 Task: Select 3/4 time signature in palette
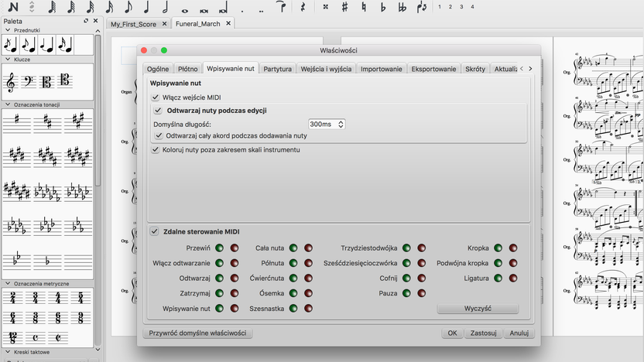(x=36, y=298)
